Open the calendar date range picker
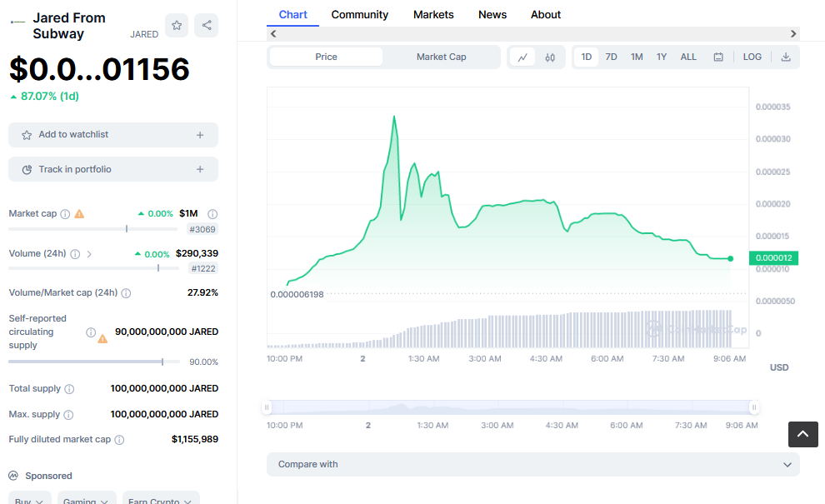 point(718,57)
